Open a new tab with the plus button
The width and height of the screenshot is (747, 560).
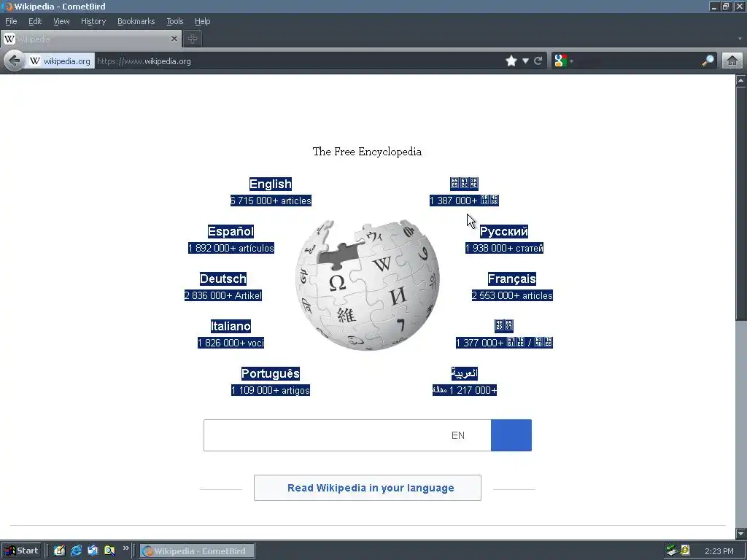pos(193,39)
